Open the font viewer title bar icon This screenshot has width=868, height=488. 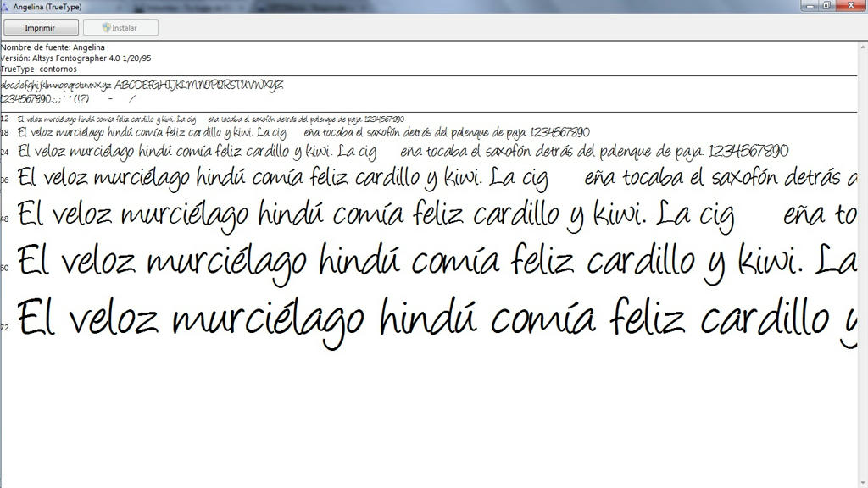(6, 6)
